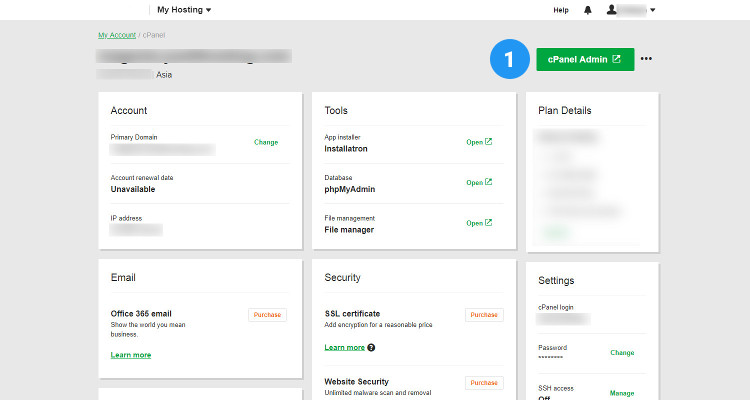Image resolution: width=750 pixels, height=400 pixels.
Task: Click the SSL help question mark icon
Action: click(371, 348)
